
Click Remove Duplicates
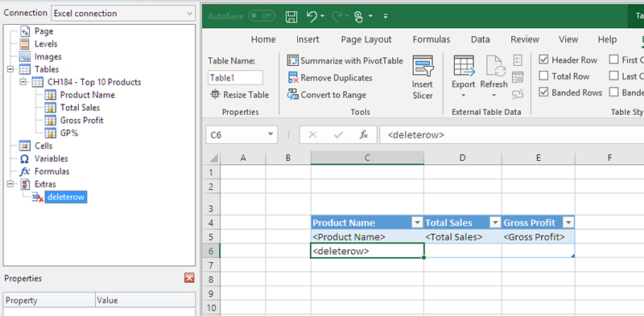pyautogui.click(x=330, y=77)
